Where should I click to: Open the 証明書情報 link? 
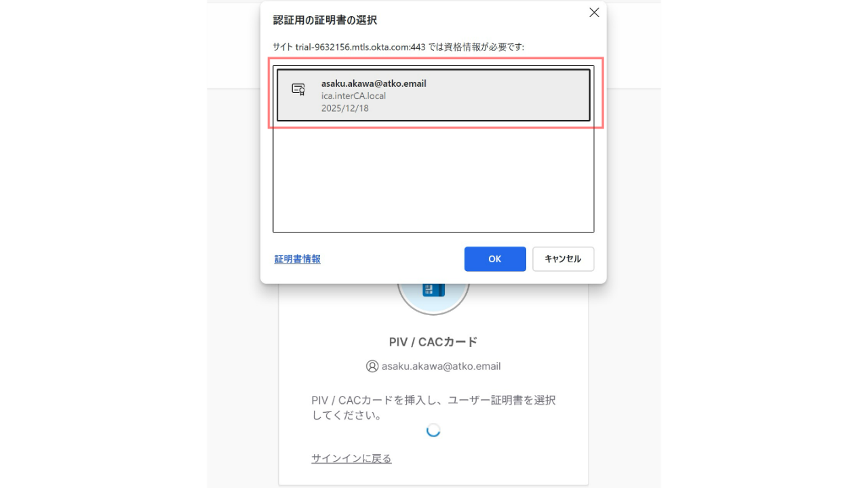[297, 259]
